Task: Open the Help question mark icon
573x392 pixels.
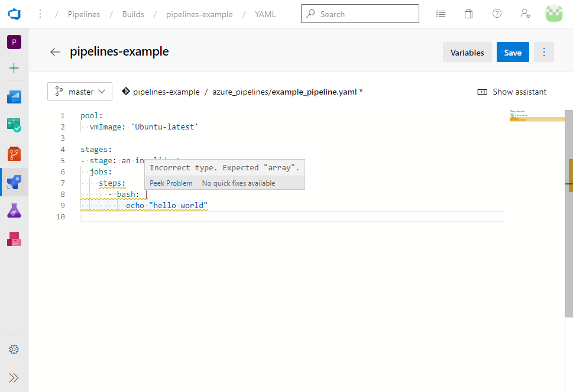Action: (x=497, y=14)
